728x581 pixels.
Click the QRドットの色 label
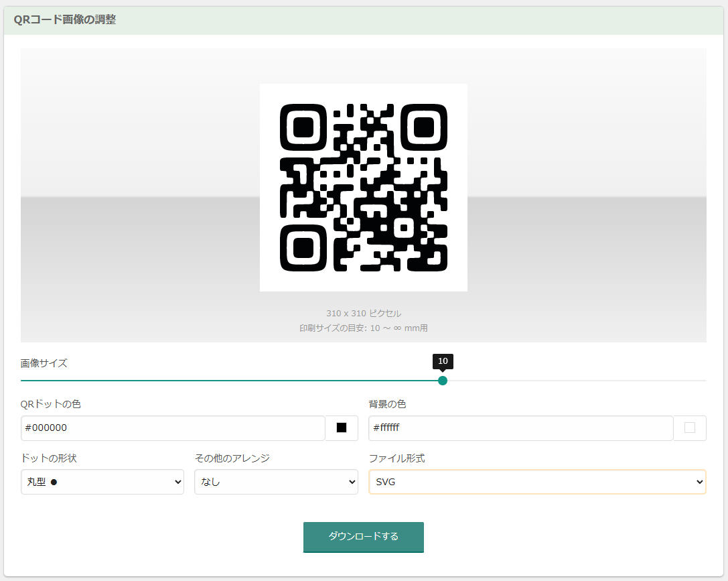[x=51, y=404]
